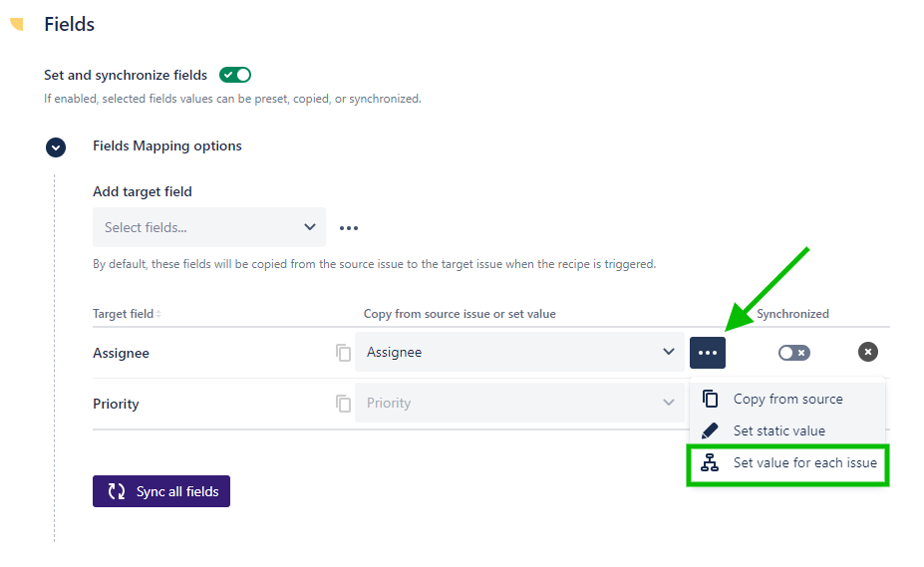Remove the Assignee field mapping

868,352
